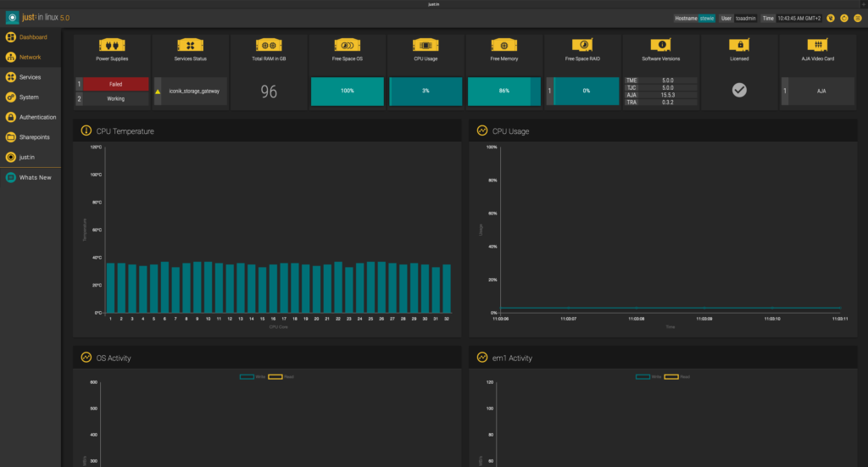
Task: Click the OS Activity panel header icon
Action: tap(86, 358)
